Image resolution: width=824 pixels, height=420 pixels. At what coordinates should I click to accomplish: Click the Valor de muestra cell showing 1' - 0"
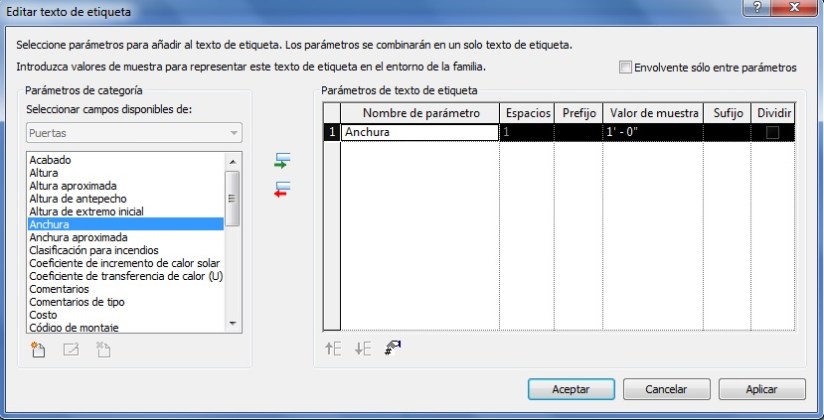pyautogui.click(x=651, y=132)
